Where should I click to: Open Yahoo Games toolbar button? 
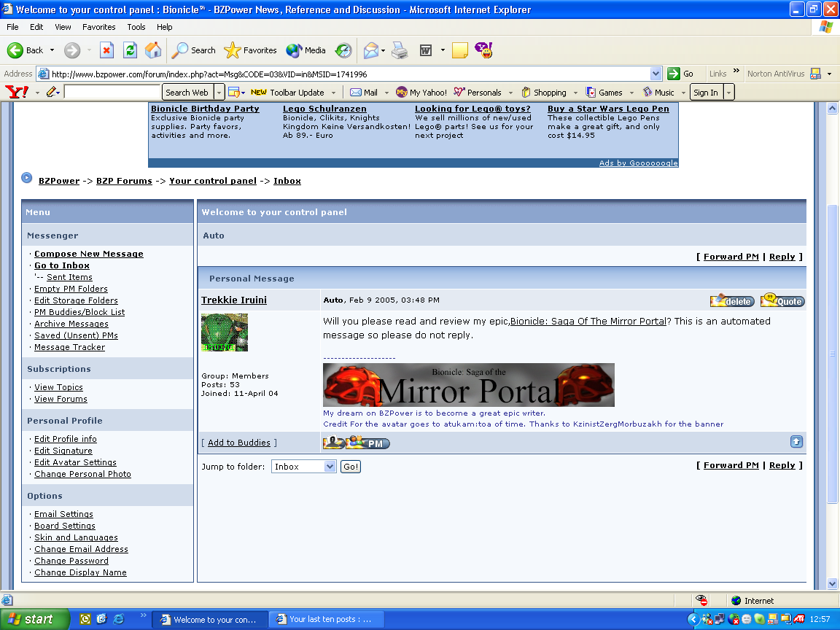604,92
